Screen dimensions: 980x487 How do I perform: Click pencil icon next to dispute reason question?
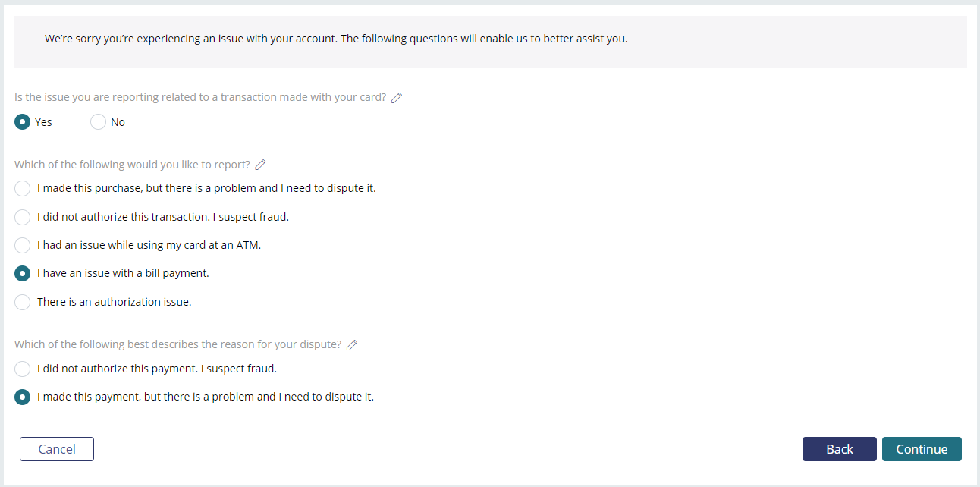point(352,345)
